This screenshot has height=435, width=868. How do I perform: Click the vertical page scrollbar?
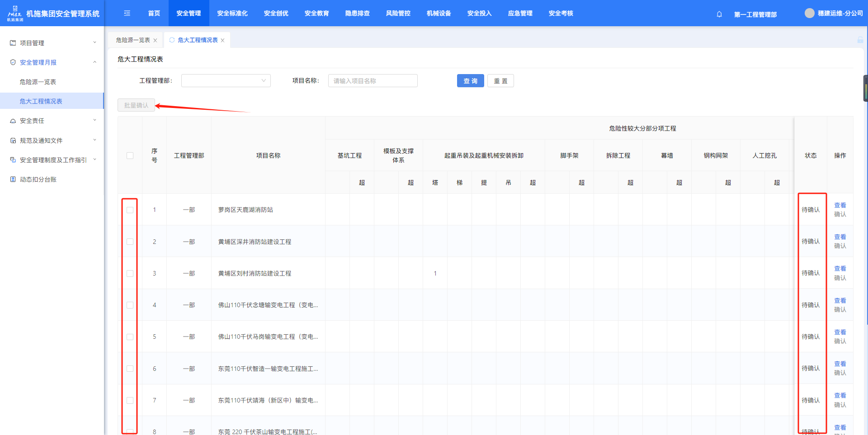(x=865, y=88)
